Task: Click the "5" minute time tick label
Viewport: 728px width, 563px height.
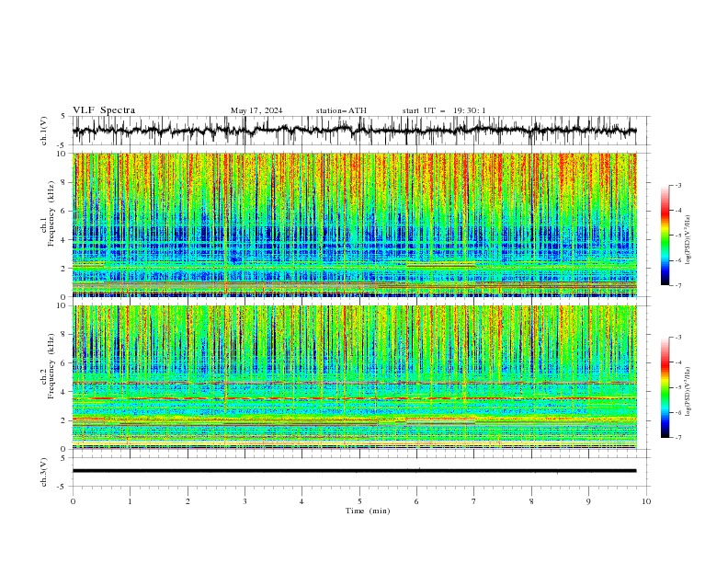Action: (359, 501)
